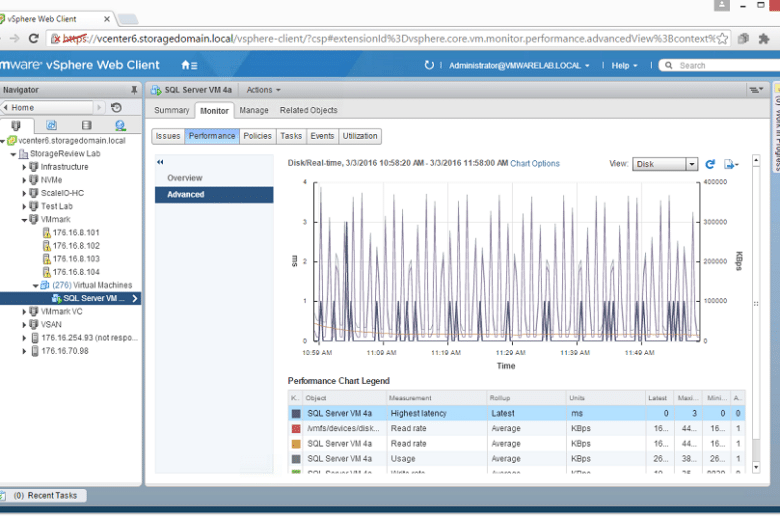Collapse the (276) Virtual Machines group
The height and width of the screenshot is (516, 780).
[35, 286]
